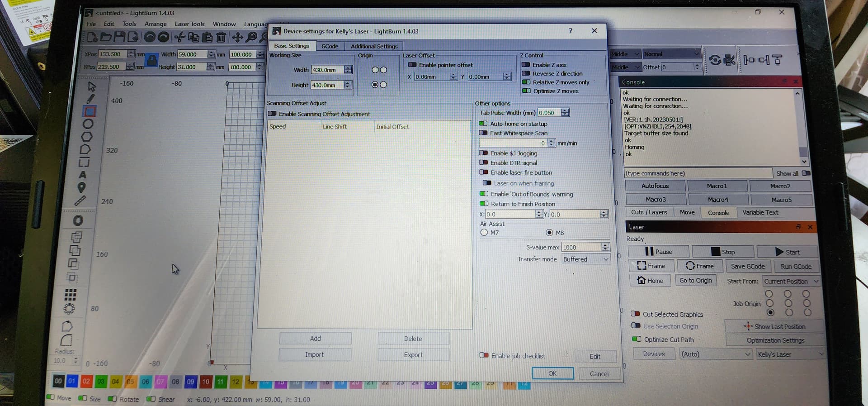The width and height of the screenshot is (868, 406).
Task: Toggle the aspect ratio lock icon
Action: (x=152, y=60)
